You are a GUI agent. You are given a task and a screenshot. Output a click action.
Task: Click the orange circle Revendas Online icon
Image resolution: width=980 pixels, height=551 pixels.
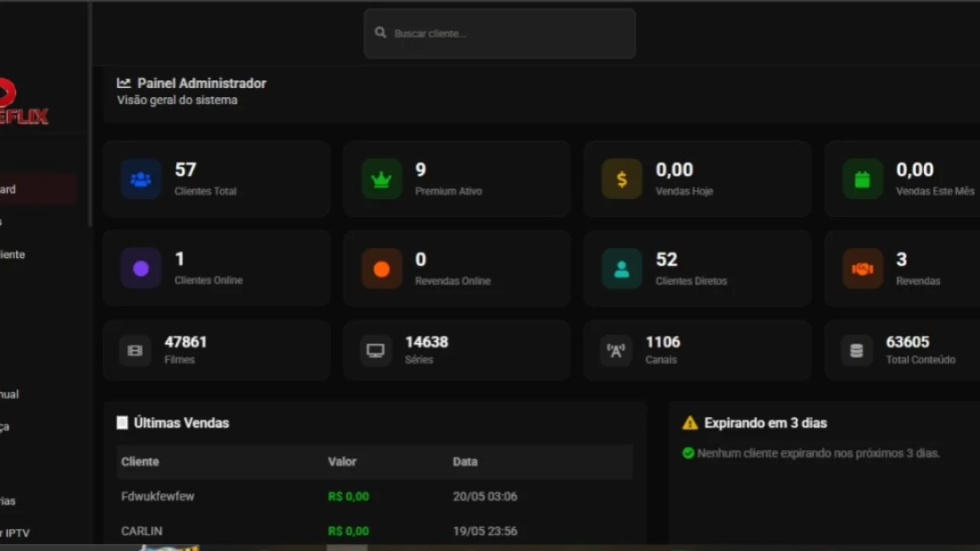[x=381, y=269]
